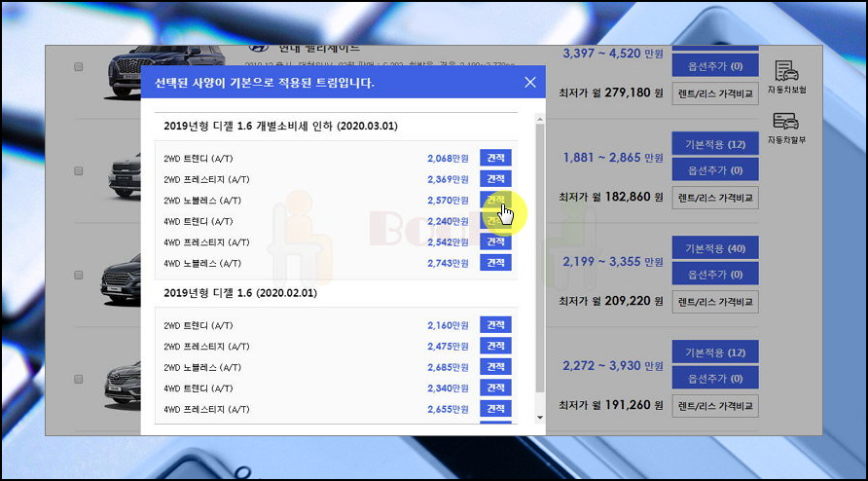Click the 2,240만원 price of 4WD 트렌디
The width and height of the screenshot is (868, 481).
tap(448, 221)
